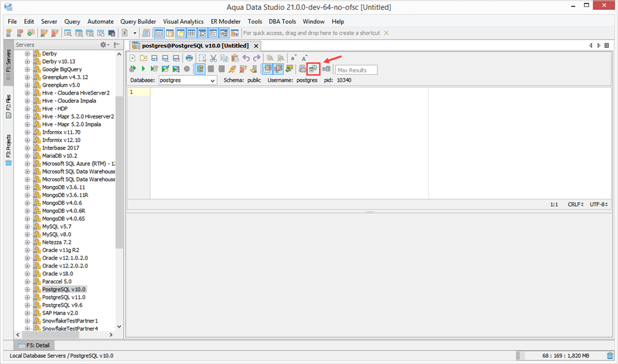Click the Open file folder icon
The width and height of the screenshot is (618, 364).
pos(143,58)
